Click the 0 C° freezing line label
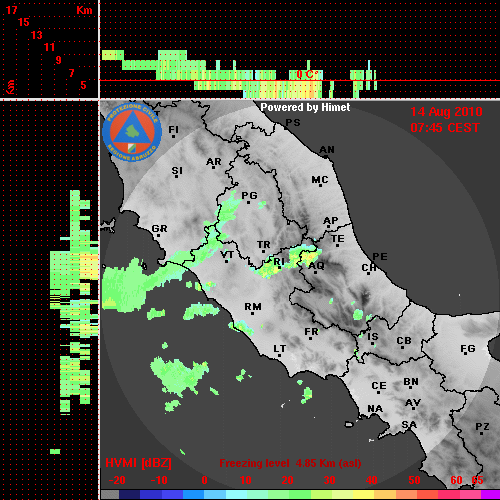Screen dimensions: 500x500 click(306, 74)
